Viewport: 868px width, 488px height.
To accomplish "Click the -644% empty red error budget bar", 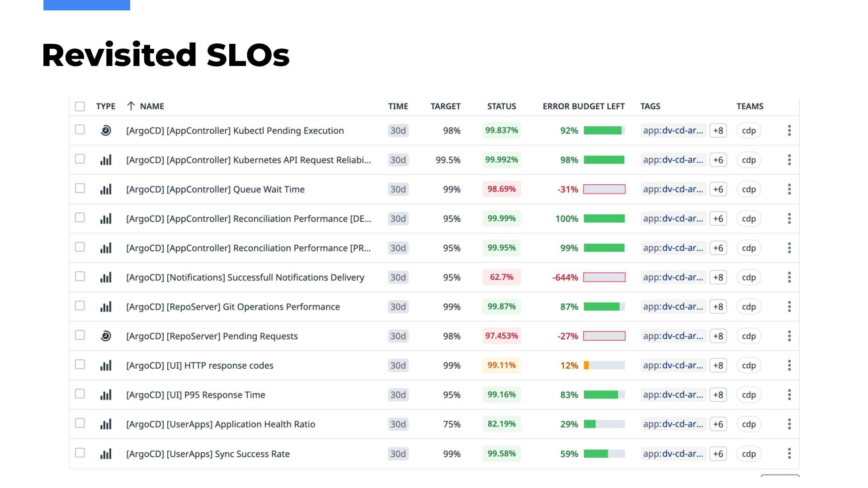I will click(604, 277).
